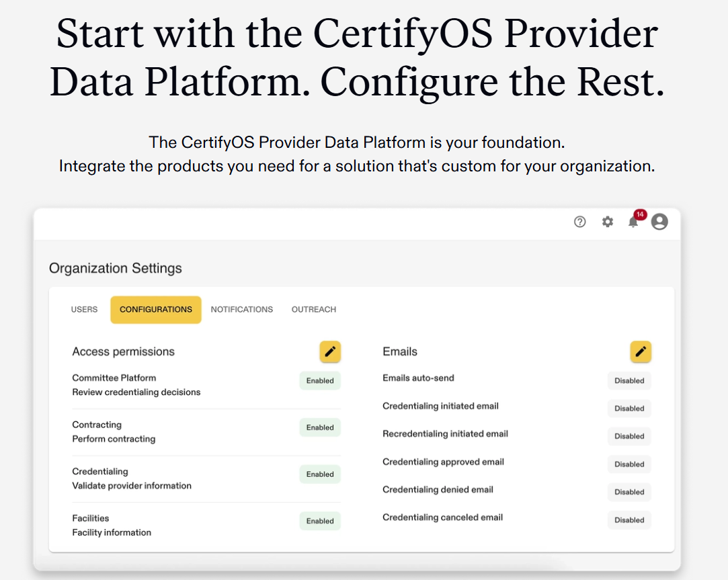The height and width of the screenshot is (580, 728).
Task: Enable Emails auto-send
Action: click(629, 380)
